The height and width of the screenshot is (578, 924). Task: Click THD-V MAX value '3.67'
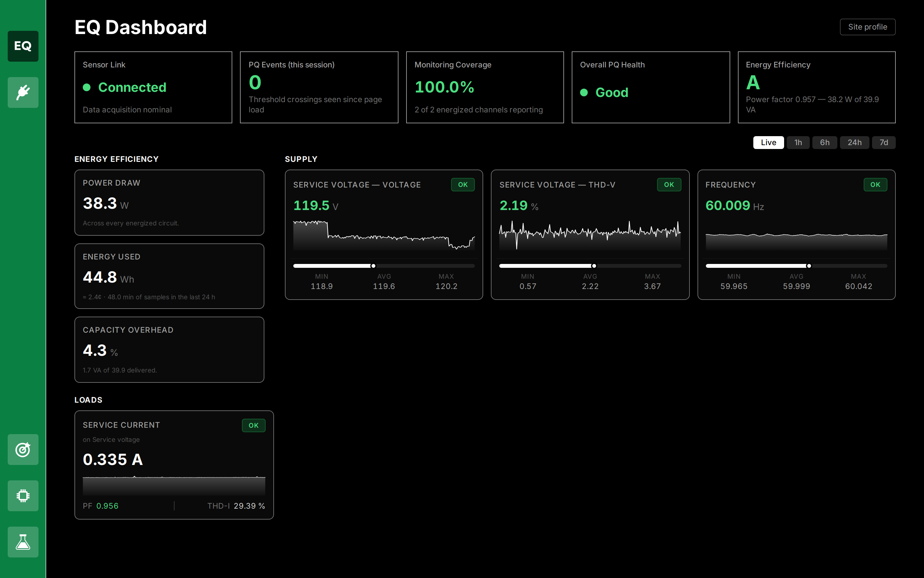pos(652,286)
